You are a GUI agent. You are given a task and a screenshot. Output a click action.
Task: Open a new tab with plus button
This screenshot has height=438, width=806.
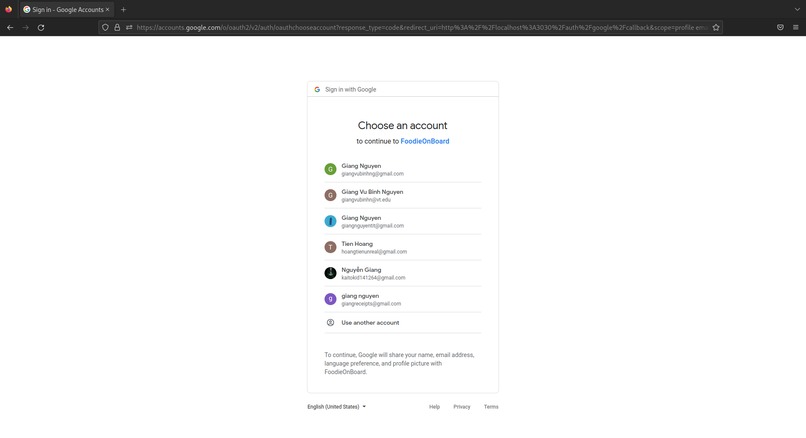(x=123, y=9)
